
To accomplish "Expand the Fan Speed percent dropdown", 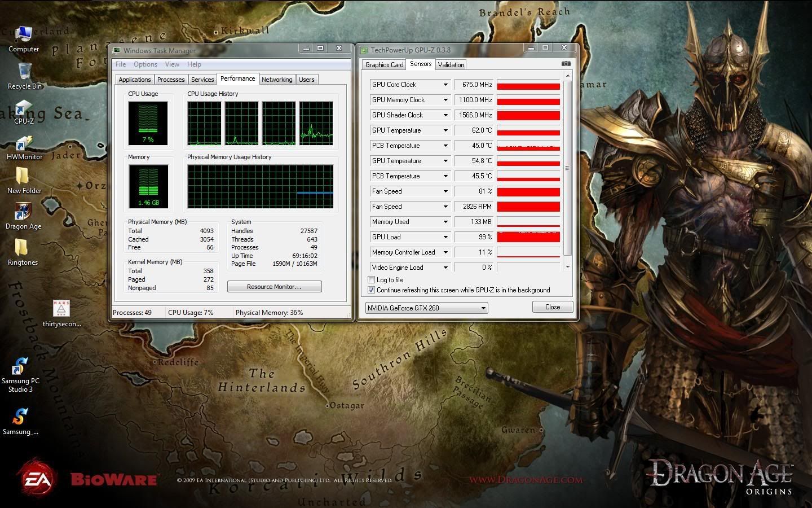I will pyautogui.click(x=445, y=191).
